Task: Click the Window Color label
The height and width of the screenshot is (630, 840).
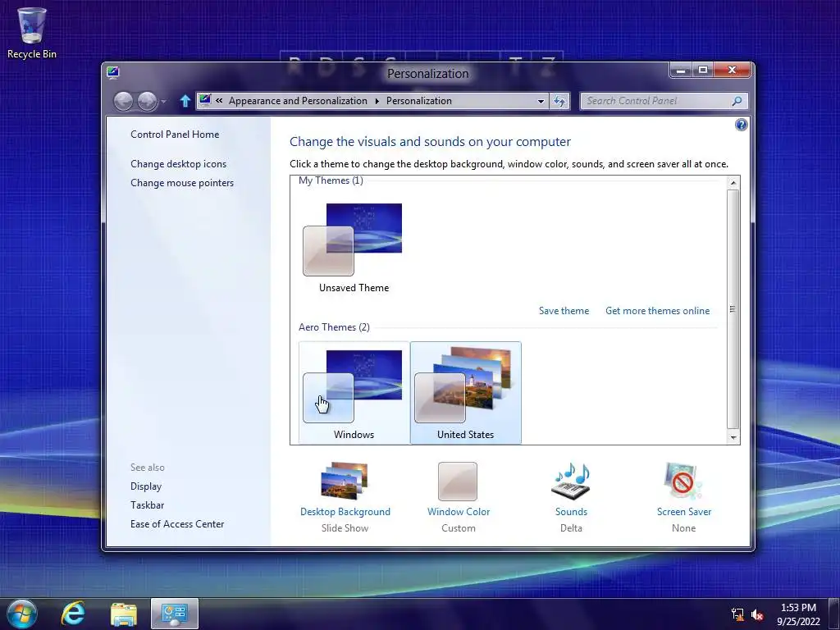Action: pos(459,512)
